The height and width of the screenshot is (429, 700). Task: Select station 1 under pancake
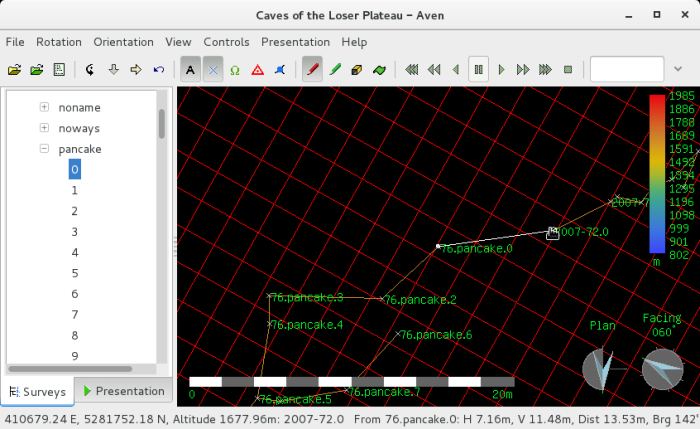tap(75, 191)
